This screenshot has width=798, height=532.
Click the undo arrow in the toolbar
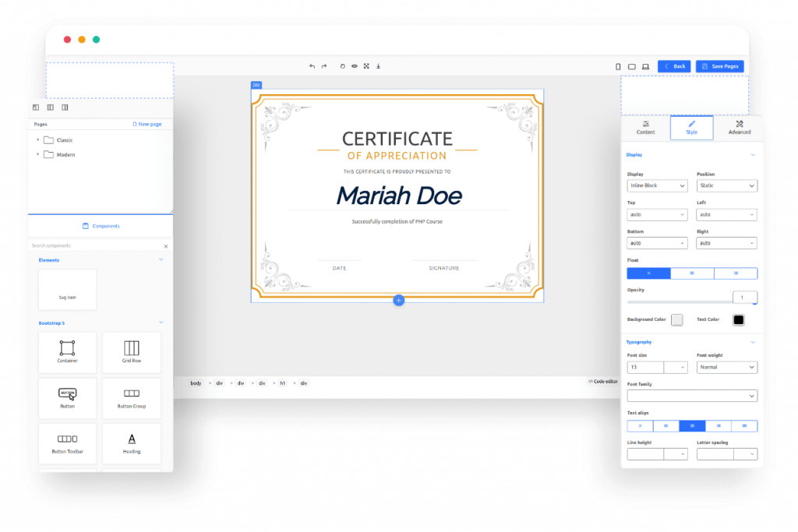coord(312,66)
